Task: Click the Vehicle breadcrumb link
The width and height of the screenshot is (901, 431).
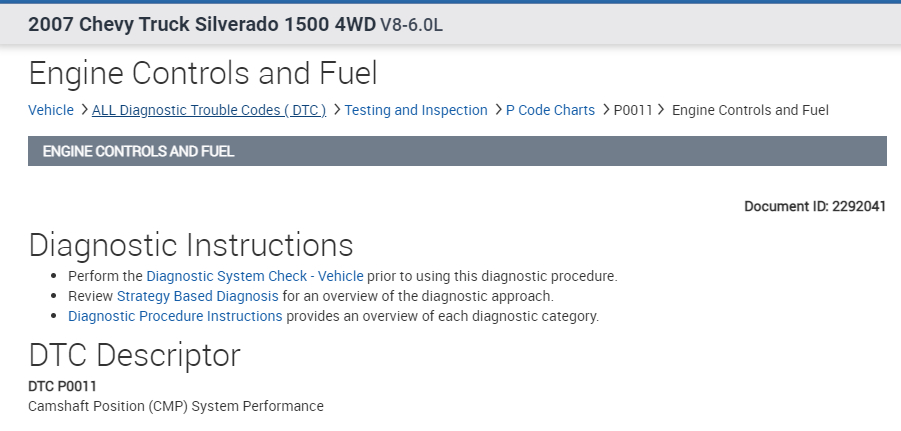Action: [x=50, y=110]
